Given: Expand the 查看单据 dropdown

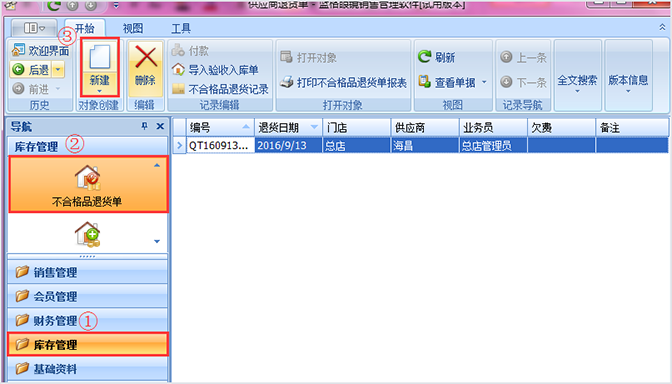Looking at the screenshot, I should [484, 82].
